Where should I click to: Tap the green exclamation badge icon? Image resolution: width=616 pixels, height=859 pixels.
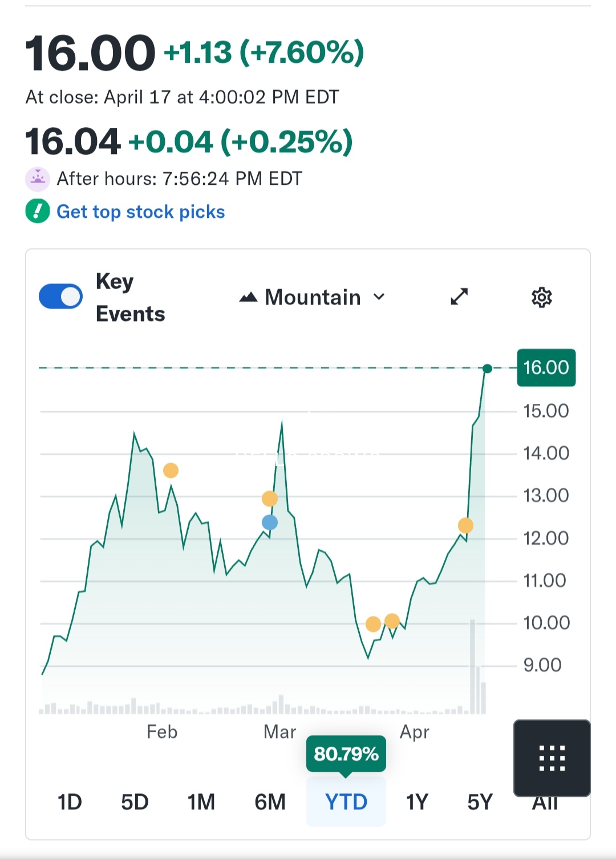click(x=38, y=211)
